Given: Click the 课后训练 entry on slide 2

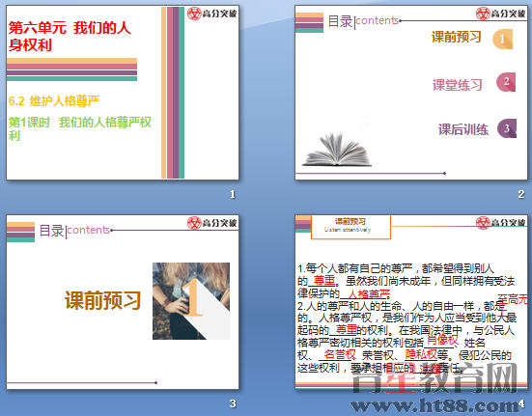Looking at the screenshot, I should (463, 129).
